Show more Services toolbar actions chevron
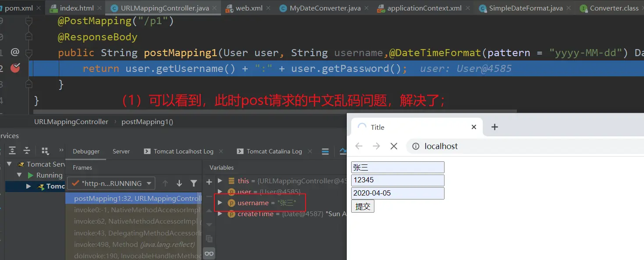 (x=61, y=150)
